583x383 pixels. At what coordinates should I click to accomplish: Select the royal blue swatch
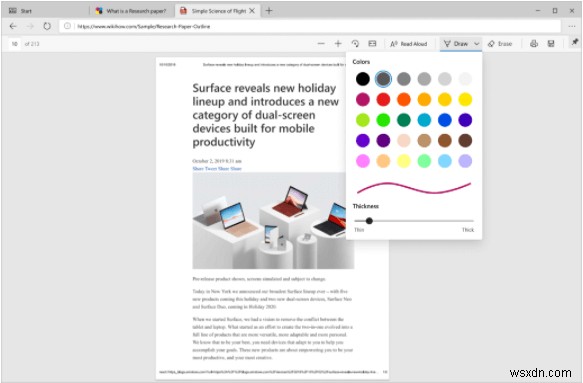coord(444,120)
